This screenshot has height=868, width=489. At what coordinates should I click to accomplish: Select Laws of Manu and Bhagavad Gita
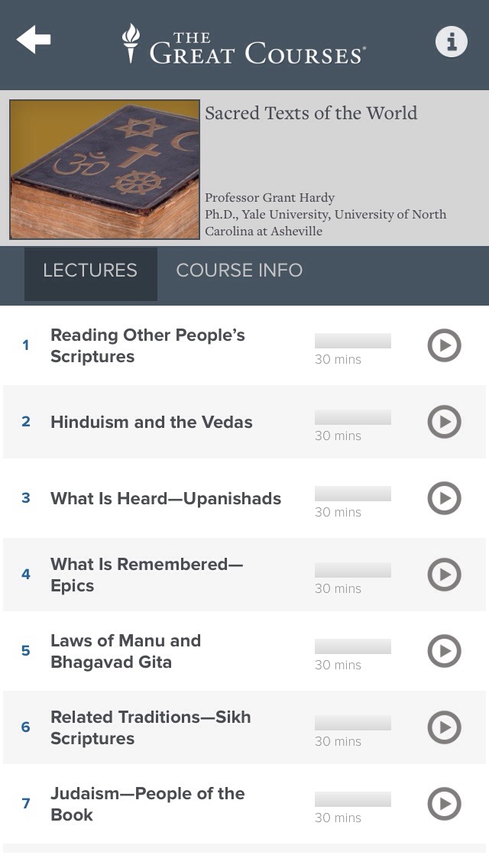pyautogui.click(x=126, y=651)
